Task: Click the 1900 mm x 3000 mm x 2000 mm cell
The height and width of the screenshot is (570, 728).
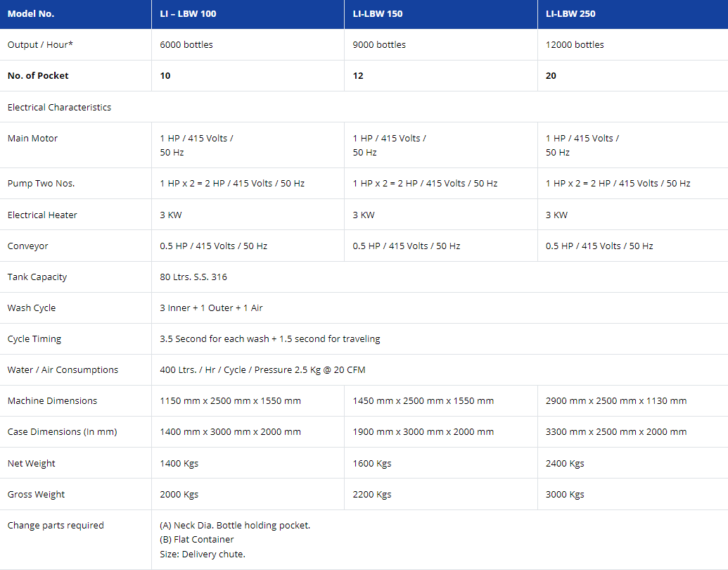Action: point(423,432)
